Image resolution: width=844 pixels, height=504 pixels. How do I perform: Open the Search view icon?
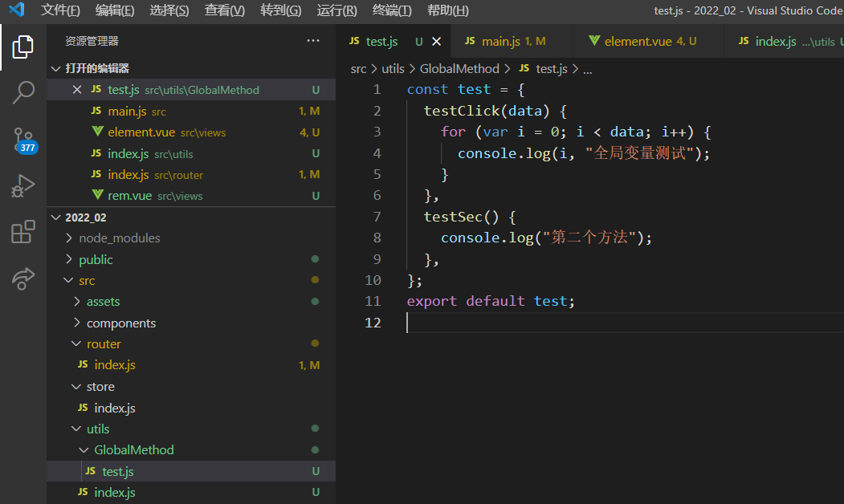coord(22,92)
